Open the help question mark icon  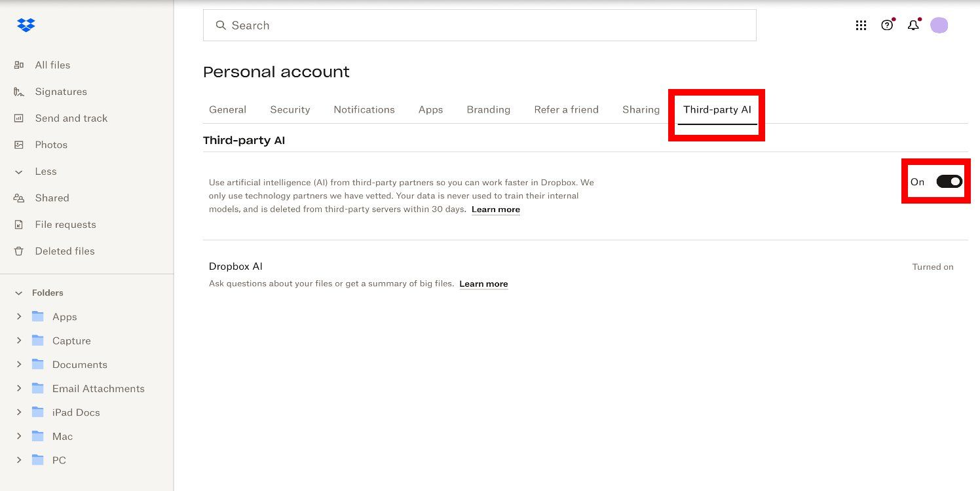(x=887, y=26)
